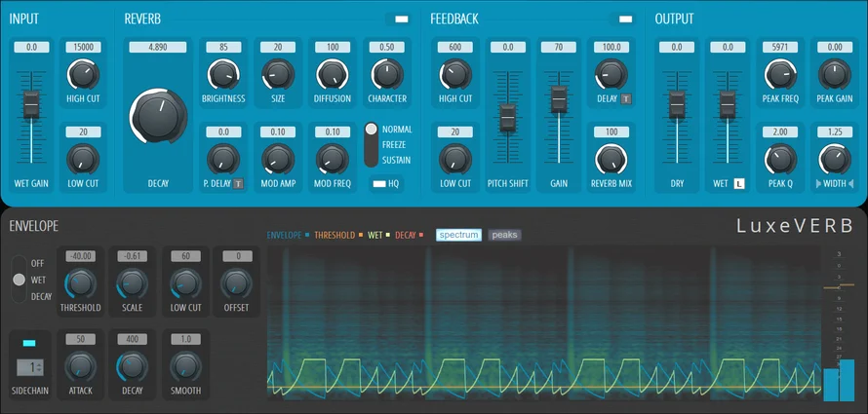Click the Decay value field showing 4.890
868x414 pixels.
pyautogui.click(x=159, y=47)
